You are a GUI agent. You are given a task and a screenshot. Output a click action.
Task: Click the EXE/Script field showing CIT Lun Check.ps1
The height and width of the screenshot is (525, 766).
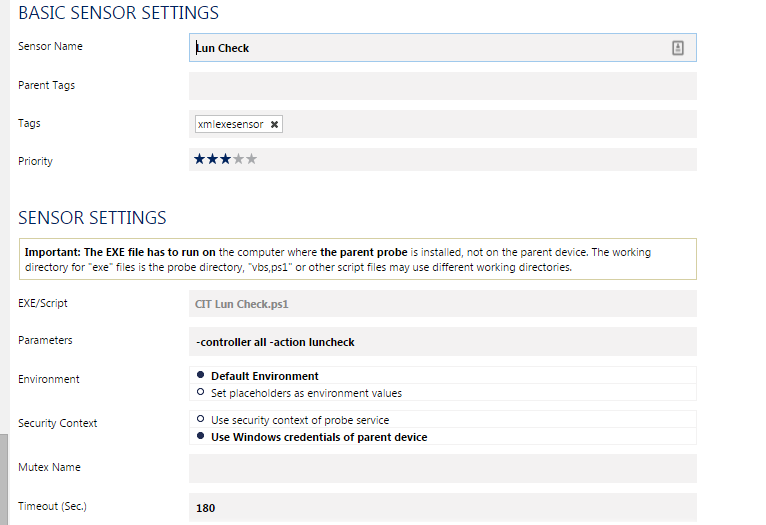pos(442,303)
